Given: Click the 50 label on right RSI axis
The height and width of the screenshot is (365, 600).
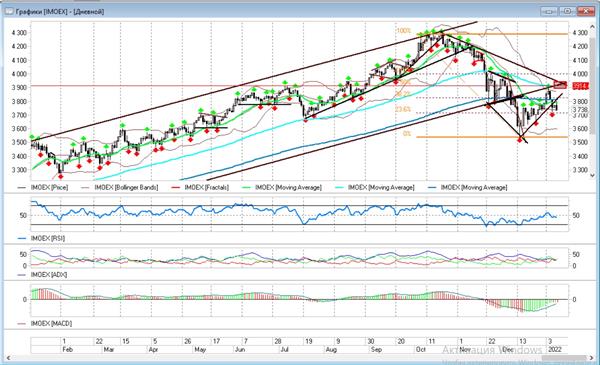Looking at the screenshot, I should (576, 216).
